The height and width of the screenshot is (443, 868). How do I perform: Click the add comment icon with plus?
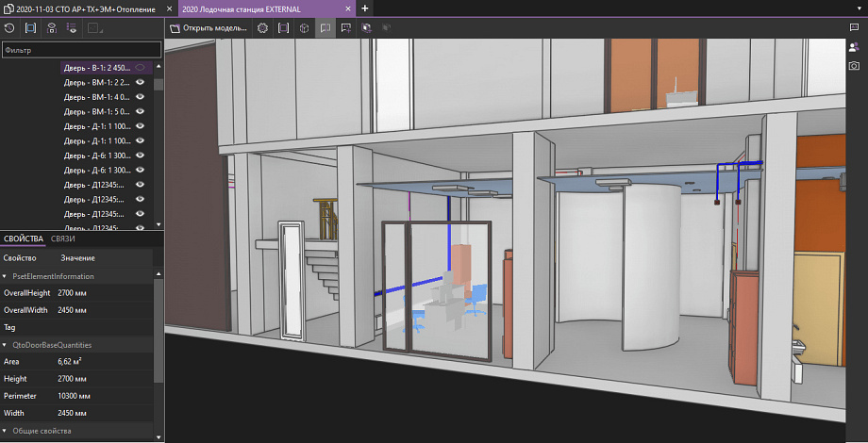tap(346, 28)
